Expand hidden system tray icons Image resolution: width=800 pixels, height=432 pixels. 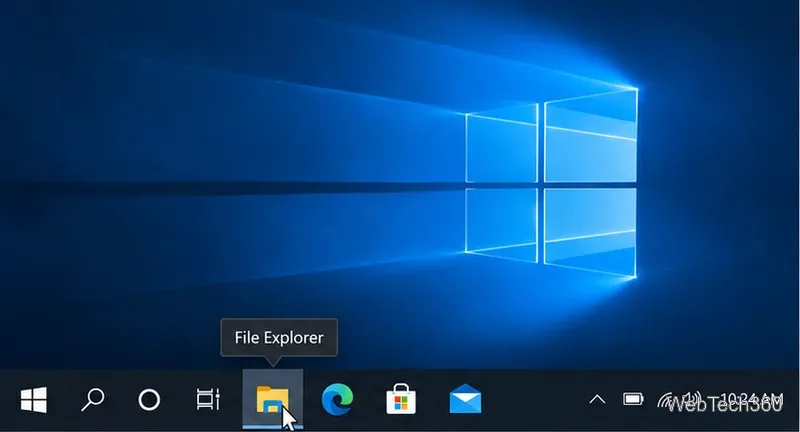(597, 399)
